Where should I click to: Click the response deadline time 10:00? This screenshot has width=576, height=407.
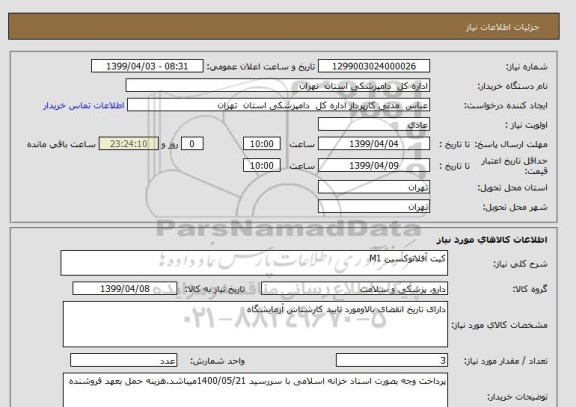coord(262,144)
